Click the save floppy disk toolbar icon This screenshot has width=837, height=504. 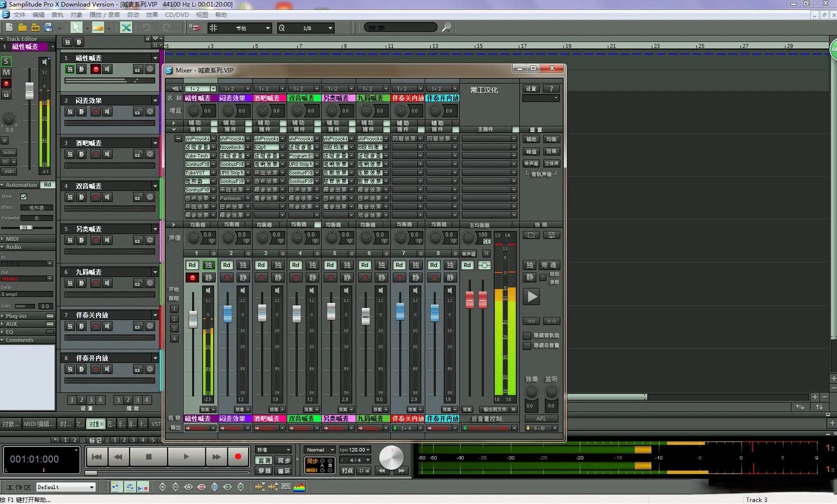pyautogui.click(x=49, y=27)
